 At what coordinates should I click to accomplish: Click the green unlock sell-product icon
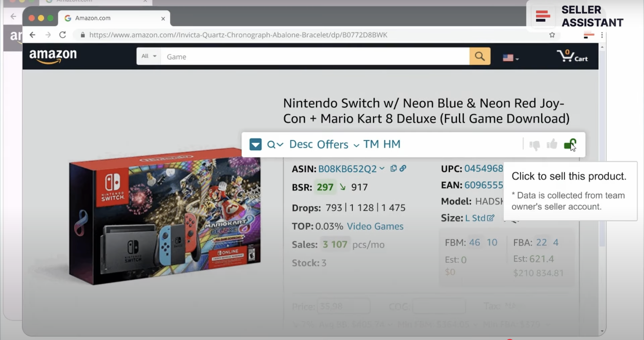[x=569, y=144]
